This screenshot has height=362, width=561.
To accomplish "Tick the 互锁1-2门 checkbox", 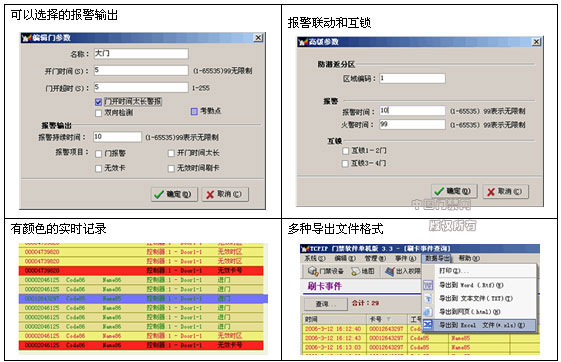I will pyautogui.click(x=345, y=151).
